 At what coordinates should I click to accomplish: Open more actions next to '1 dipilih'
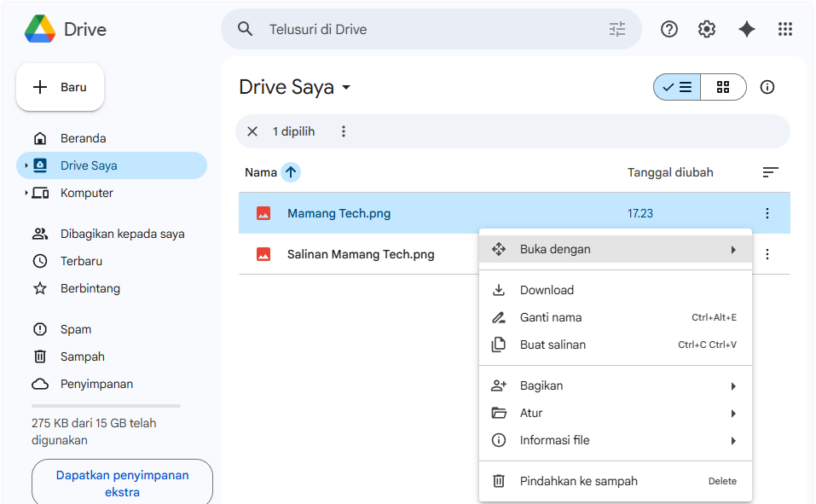click(344, 131)
